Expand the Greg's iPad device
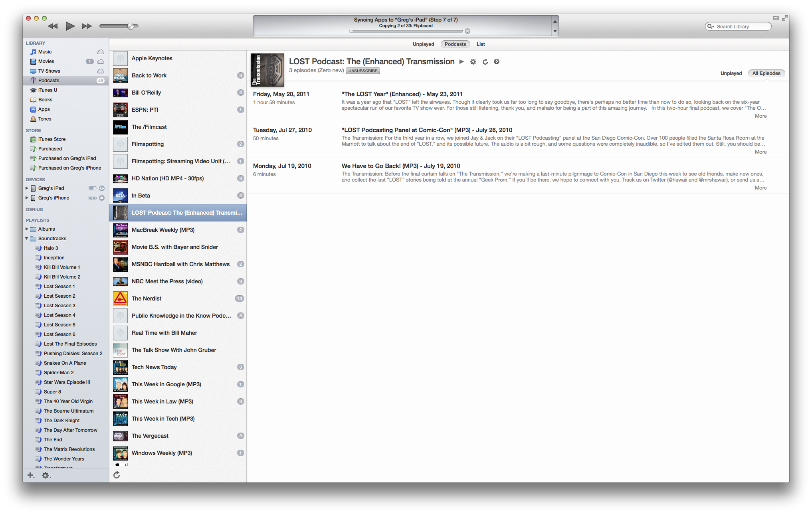 click(x=27, y=188)
